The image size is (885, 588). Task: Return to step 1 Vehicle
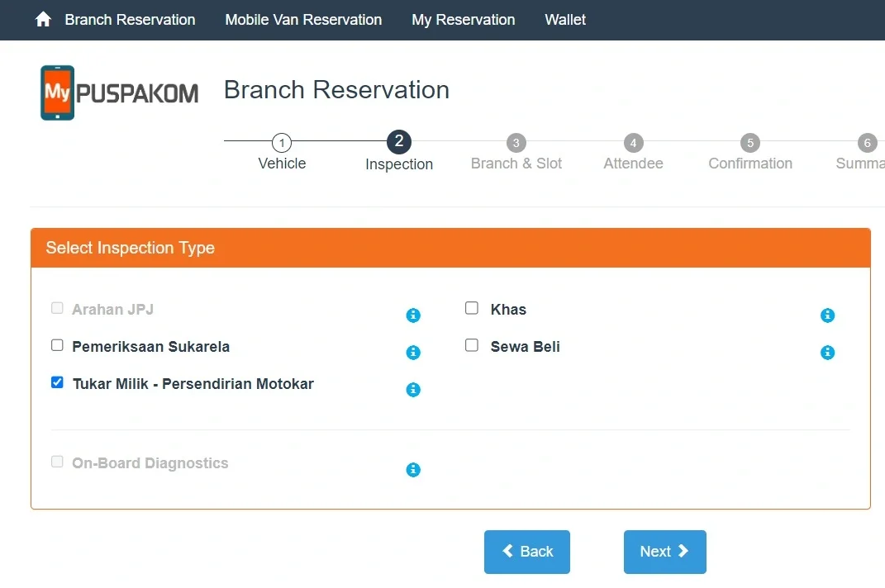(282, 143)
